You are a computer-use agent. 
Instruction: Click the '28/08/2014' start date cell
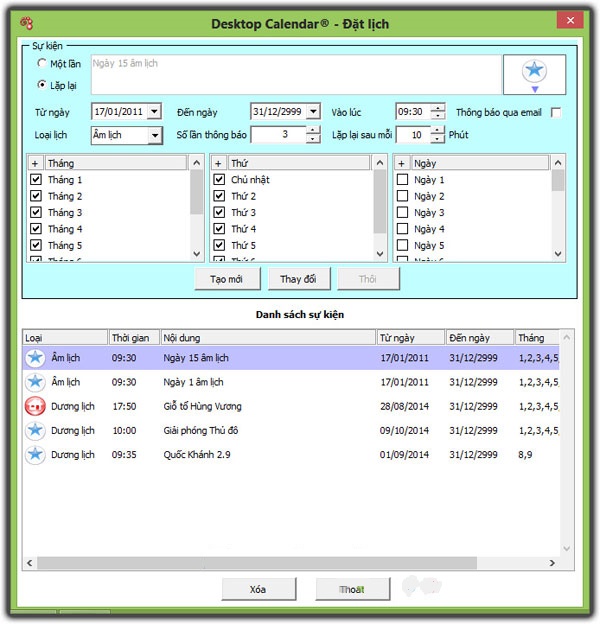[x=405, y=406]
